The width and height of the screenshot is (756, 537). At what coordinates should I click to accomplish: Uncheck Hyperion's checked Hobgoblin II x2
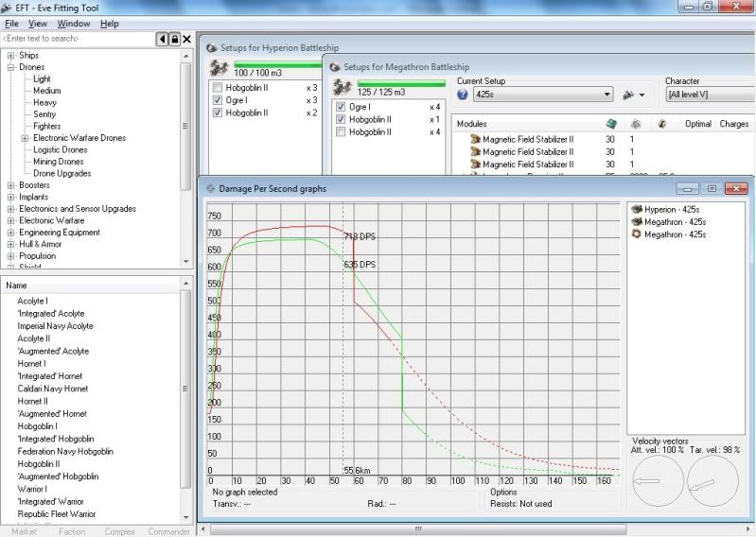click(x=218, y=113)
